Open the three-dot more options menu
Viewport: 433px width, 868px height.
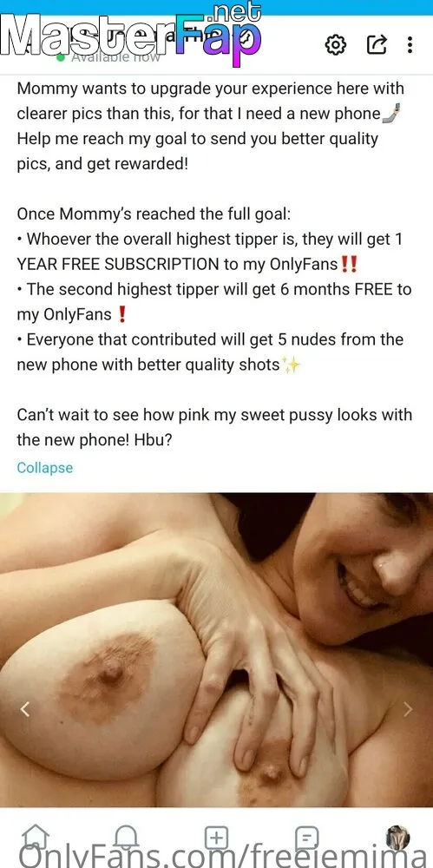point(410,45)
